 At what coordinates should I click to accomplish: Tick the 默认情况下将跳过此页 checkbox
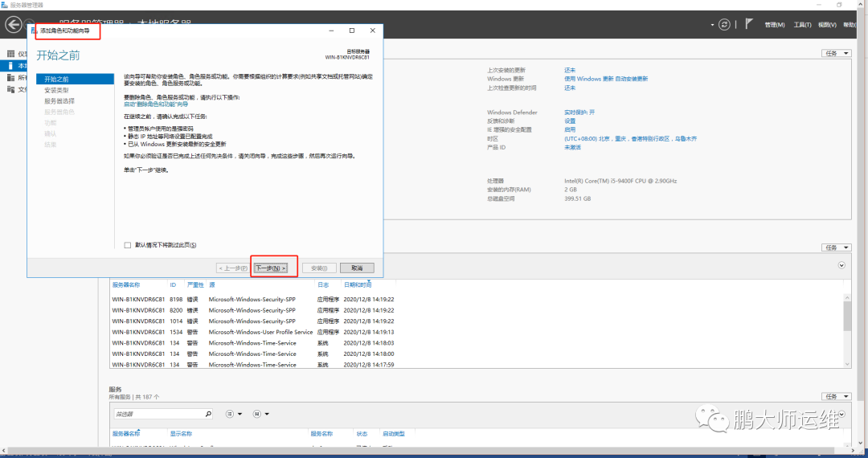pos(128,245)
